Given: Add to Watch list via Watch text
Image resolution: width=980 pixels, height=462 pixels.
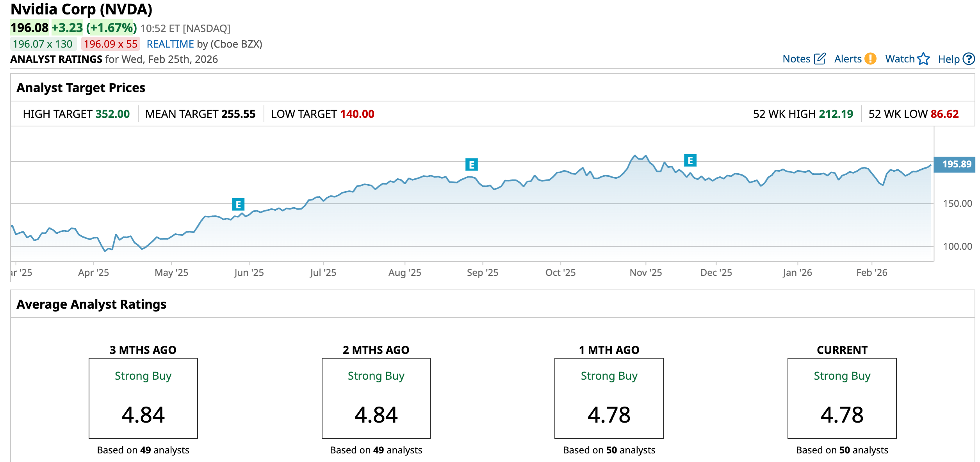Looking at the screenshot, I should (x=900, y=59).
